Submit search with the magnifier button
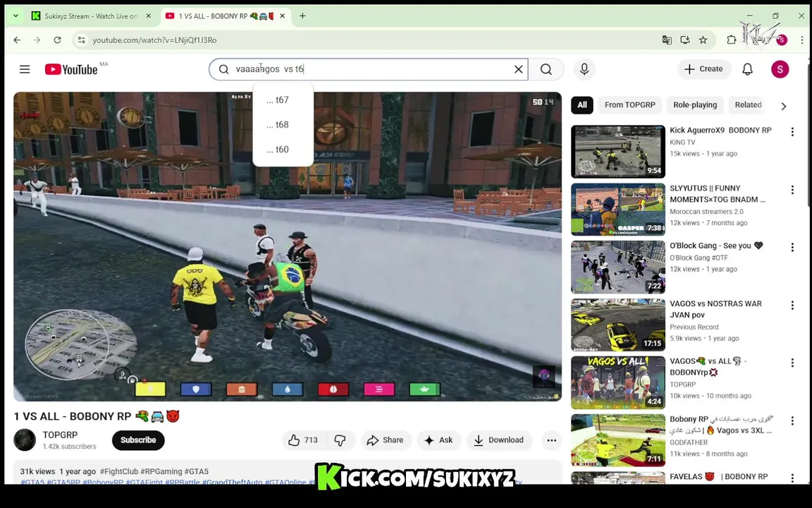 point(546,69)
